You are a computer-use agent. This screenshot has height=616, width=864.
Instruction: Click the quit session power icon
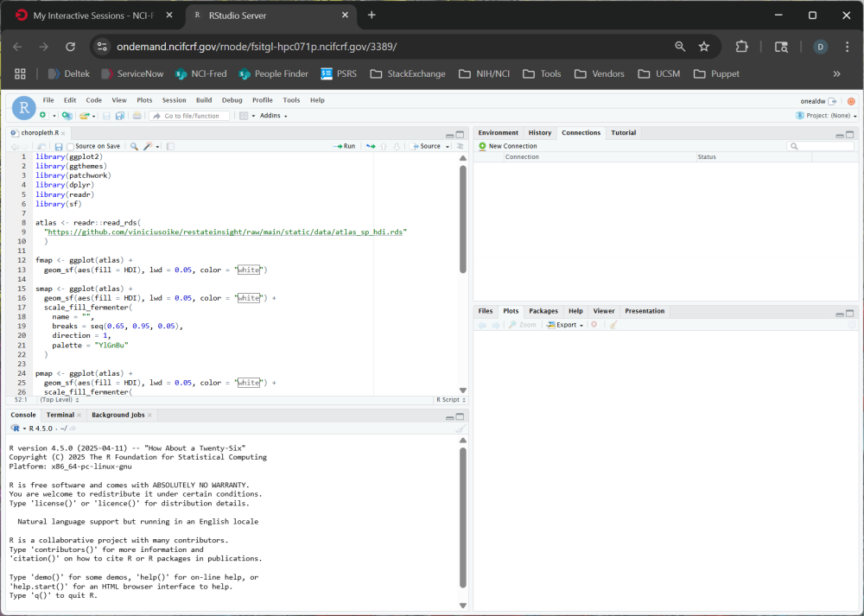tap(851, 101)
